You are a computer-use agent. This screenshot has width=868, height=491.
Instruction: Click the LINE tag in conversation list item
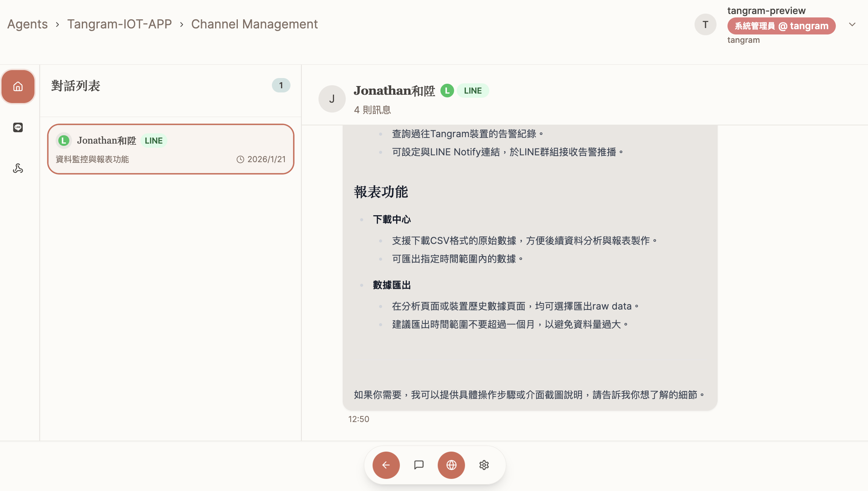pyautogui.click(x=153, y=141)
